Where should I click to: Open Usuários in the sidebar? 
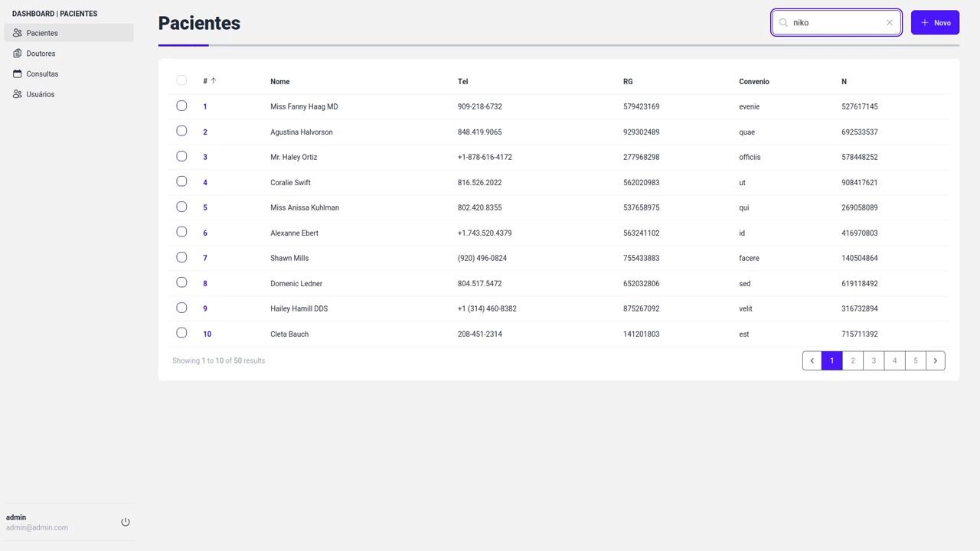(69, 94)
